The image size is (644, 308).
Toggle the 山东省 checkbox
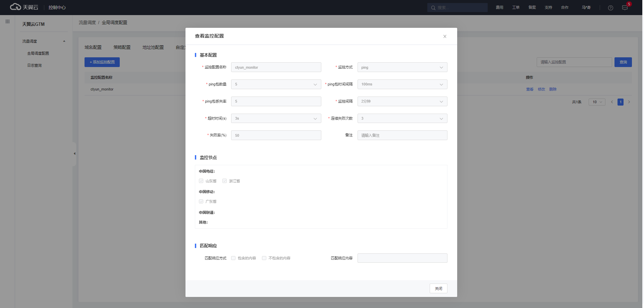click(201, 181)
